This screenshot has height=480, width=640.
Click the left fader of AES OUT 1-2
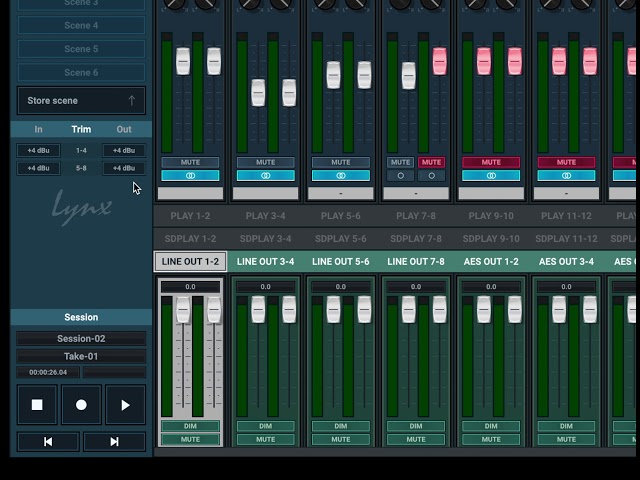pyautogui.click(x=484, y=309)
